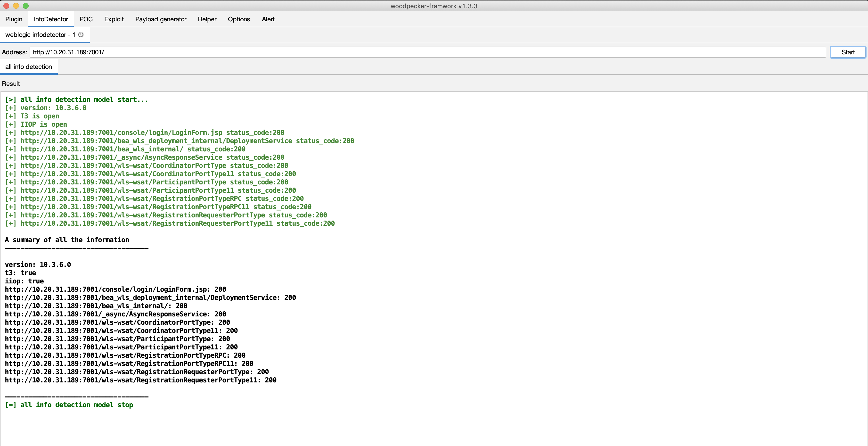The image size is (868, 446).
Task: Click the 't3: true' summary line
Action: [x=20, y=273]
